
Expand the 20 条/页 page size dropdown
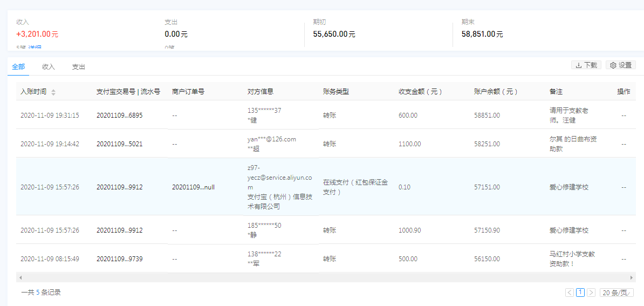pyautogui.click(x=617, y=293)
